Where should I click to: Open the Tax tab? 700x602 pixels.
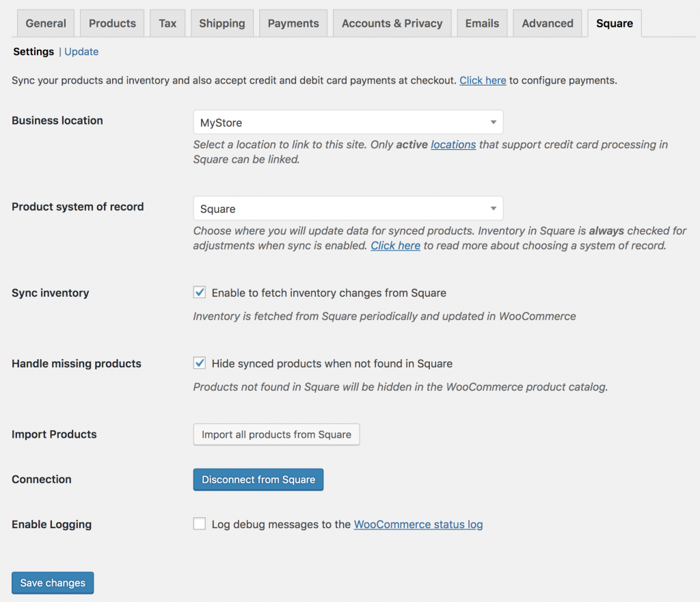(167, 23)
